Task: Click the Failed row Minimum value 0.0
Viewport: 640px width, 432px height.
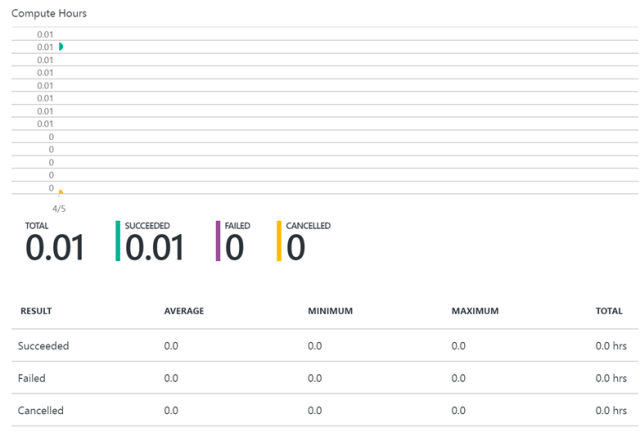Action: (315, 378)
